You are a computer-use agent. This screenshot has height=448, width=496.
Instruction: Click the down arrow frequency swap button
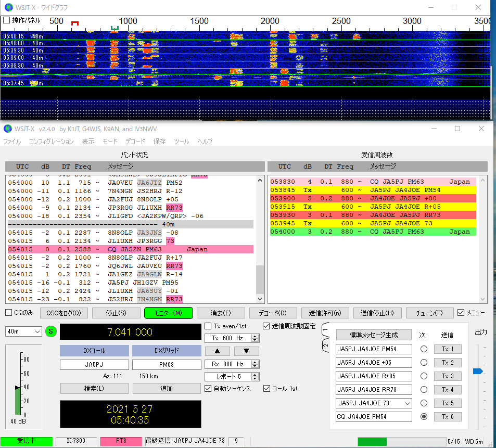(247, 351)
